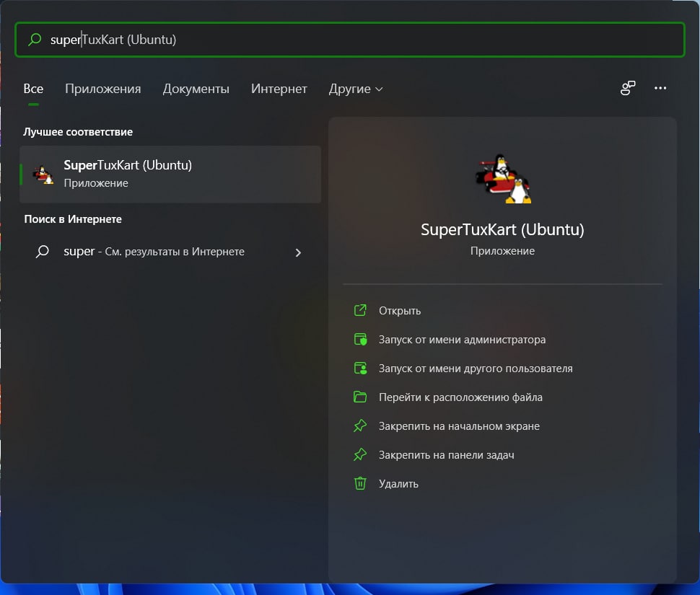Viewport: 700px width, 595px height.
Task: Expand web result with the chevron arrow
Action: pos(298,252)
